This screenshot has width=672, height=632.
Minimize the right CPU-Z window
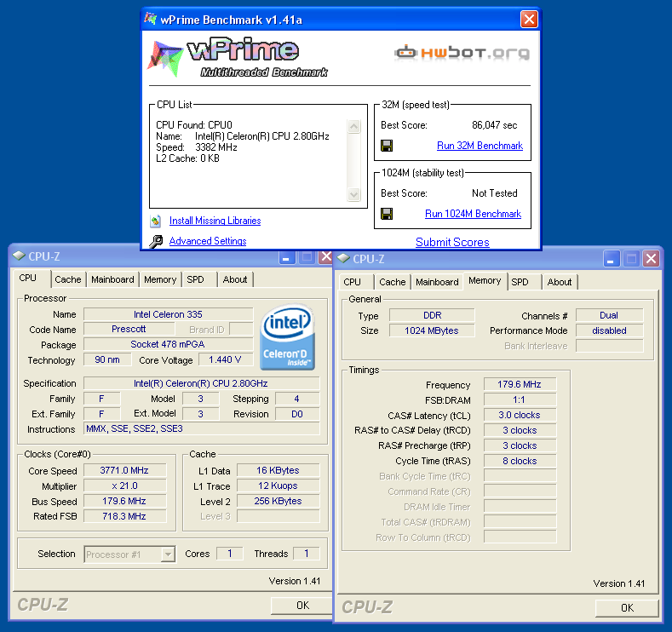tap(612, 259)
